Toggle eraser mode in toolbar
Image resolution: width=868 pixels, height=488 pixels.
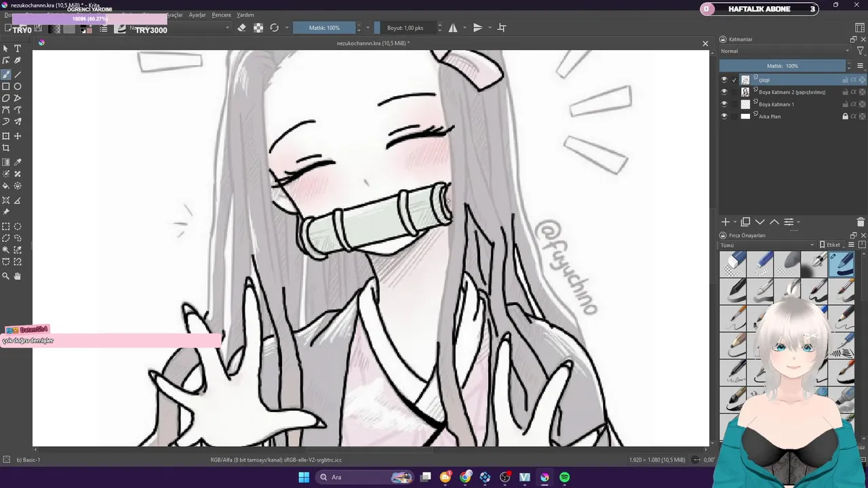coord(242,28)
